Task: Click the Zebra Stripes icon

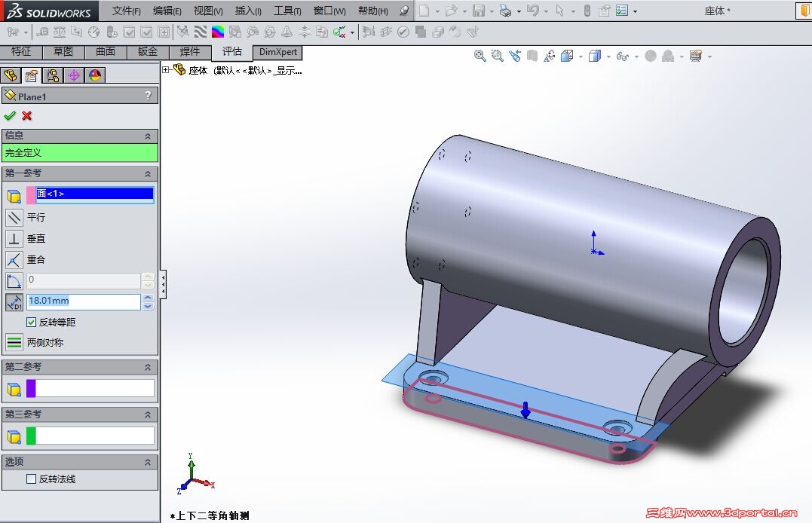Action: click(201, 32)
